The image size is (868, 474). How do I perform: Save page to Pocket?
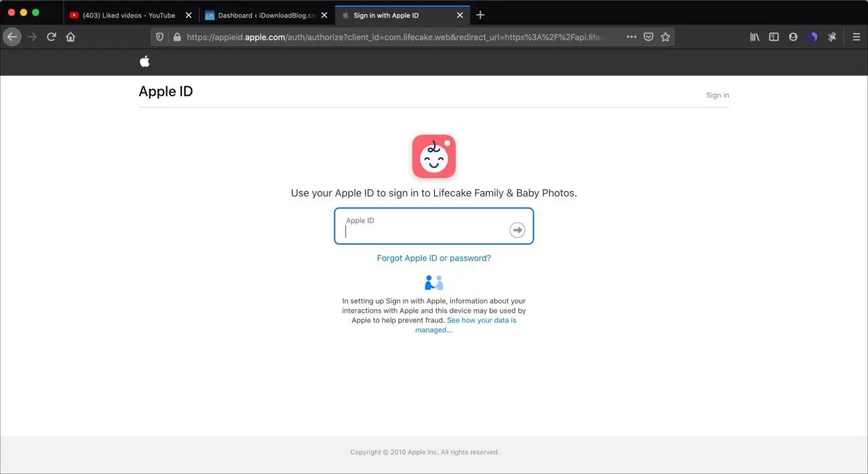[x=648, y=37]
